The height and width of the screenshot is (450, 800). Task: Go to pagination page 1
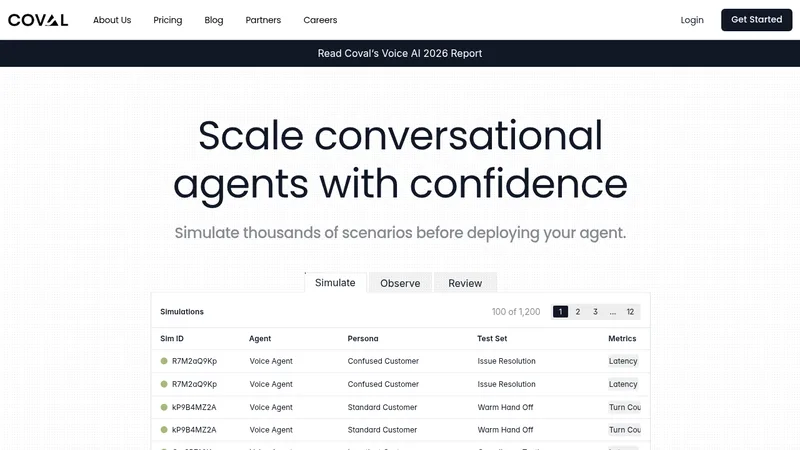pos(560,312)
